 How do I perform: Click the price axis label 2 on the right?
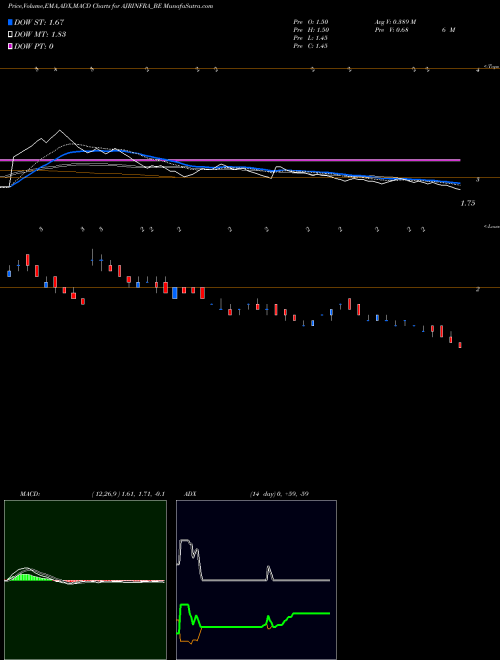(x=478, y=290)
